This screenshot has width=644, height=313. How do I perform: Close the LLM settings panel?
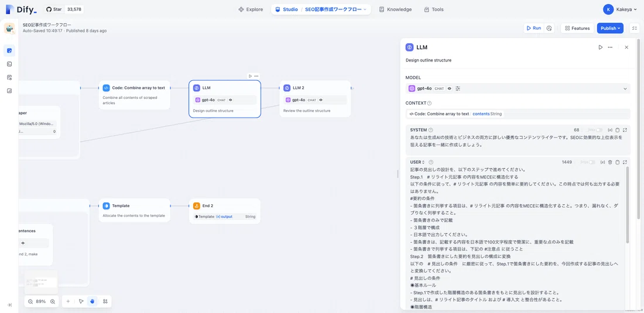pyautogui.click(x=626, y=47)
